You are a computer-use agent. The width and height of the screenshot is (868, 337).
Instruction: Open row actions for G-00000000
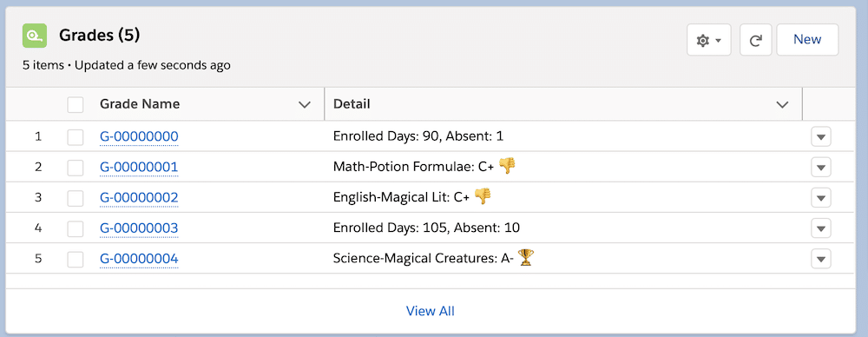point(821,136)
